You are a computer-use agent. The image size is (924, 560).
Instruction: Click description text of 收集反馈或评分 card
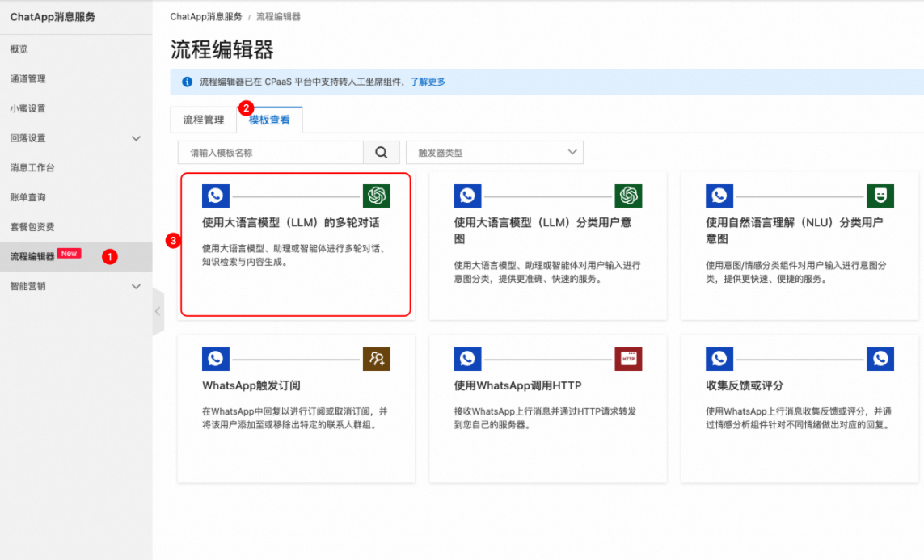click(x=799, y=418)
